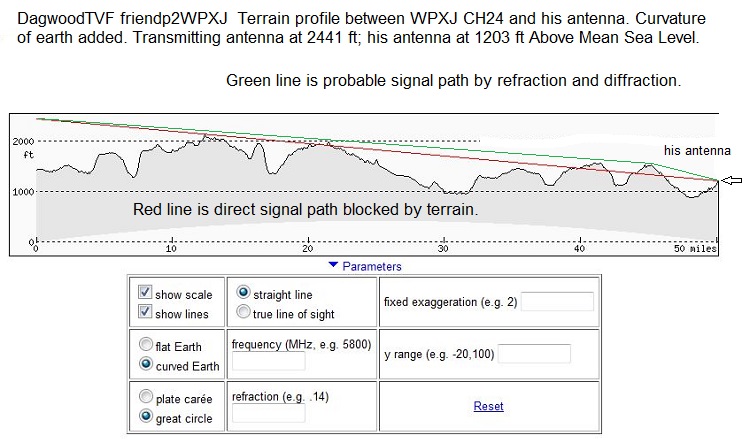Select the curved Earth radio button
The image size is (750, 443).
(x=145, y=365)
